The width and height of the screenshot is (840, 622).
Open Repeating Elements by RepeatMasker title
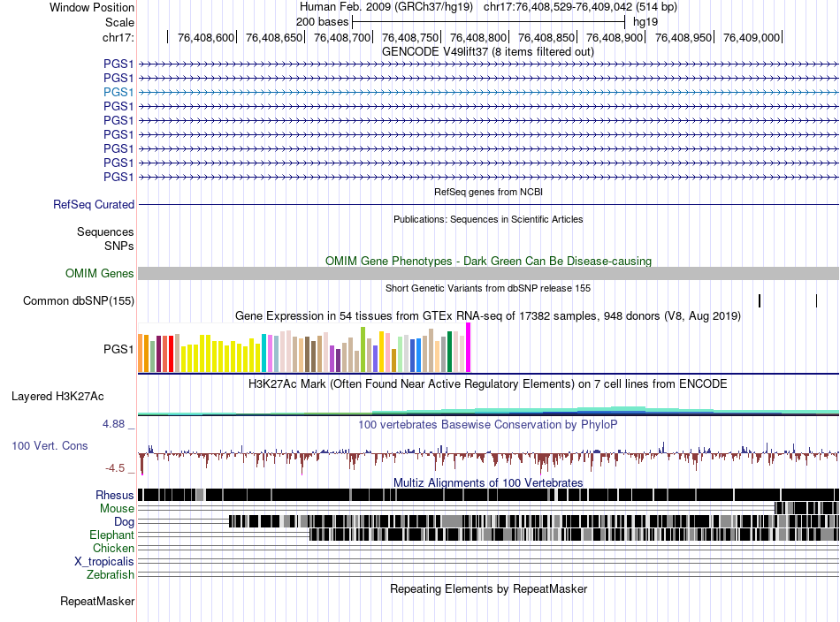tap(488, 588)
